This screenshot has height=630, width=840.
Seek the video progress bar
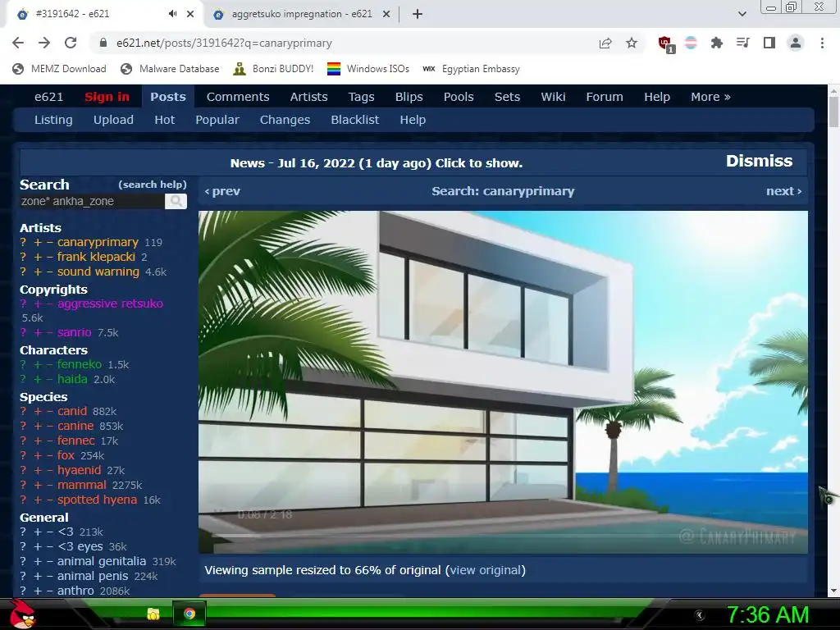point(503,535)
